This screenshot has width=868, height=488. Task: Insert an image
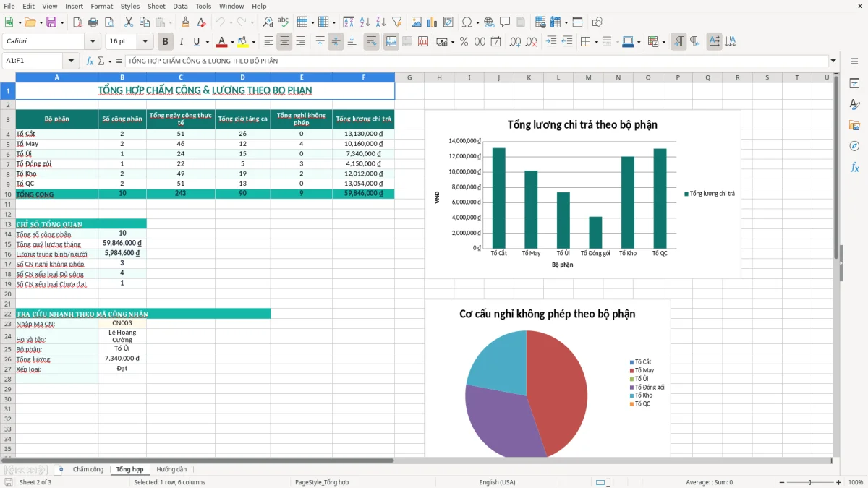point(417,22)
